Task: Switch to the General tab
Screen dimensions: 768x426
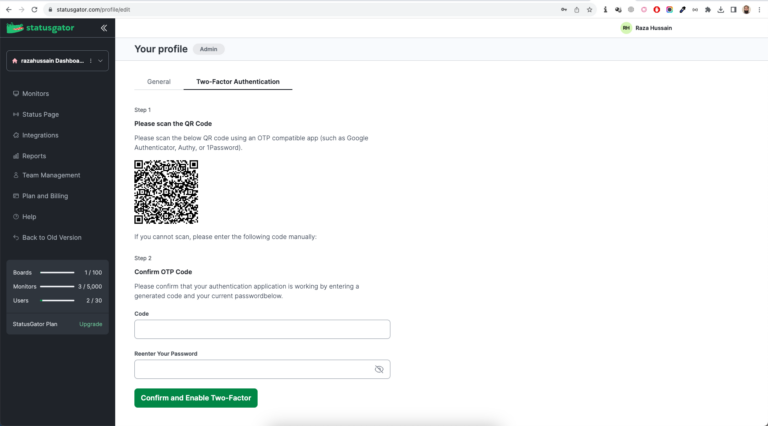Action: [159, 81]
